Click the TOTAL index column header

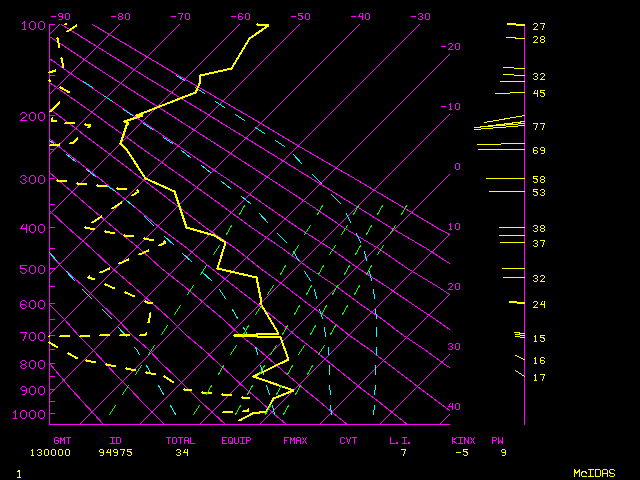pyautogui.click(x=180, y=440)
